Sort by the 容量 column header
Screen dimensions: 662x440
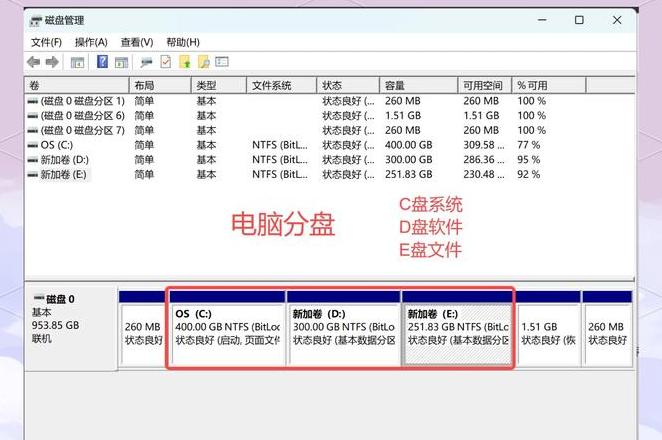pos(418,85)
